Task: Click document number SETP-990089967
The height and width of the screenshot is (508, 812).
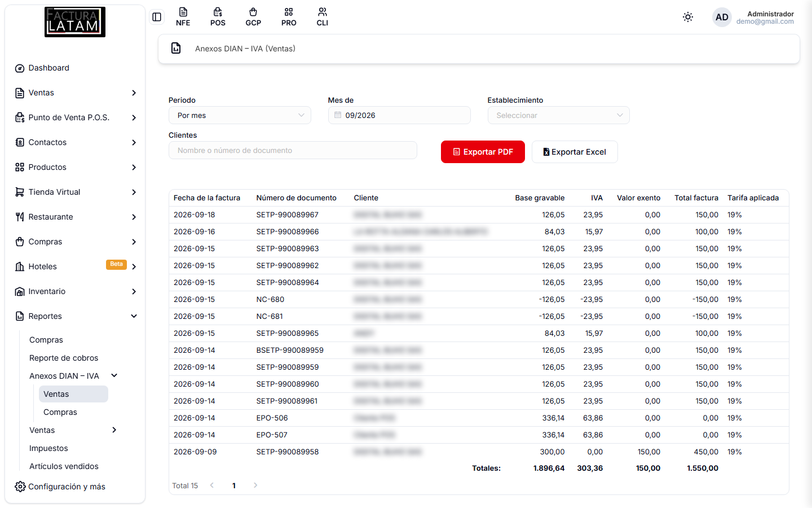Action: tap(288, 214)
